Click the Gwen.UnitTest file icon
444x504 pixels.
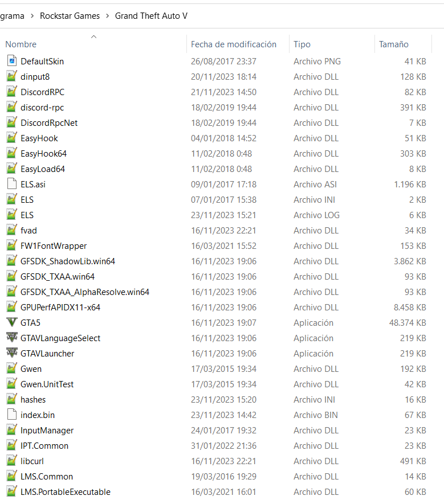12,384
